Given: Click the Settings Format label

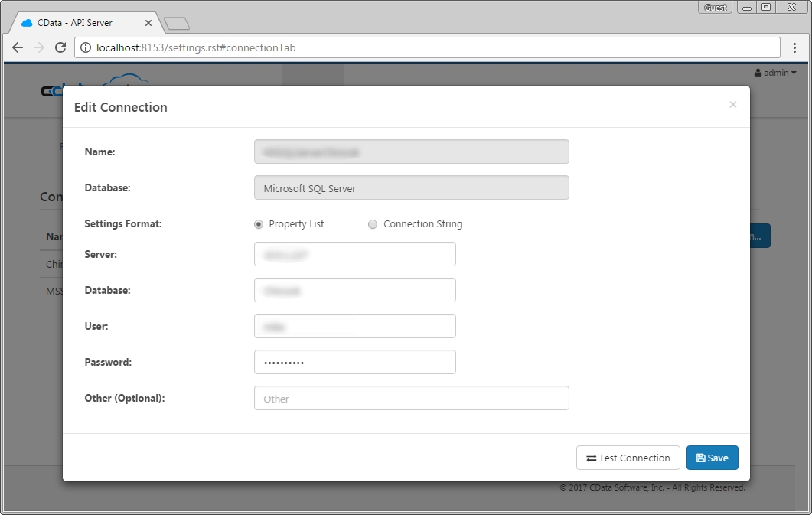Looking at the screenshot, I should click(123, 223).
